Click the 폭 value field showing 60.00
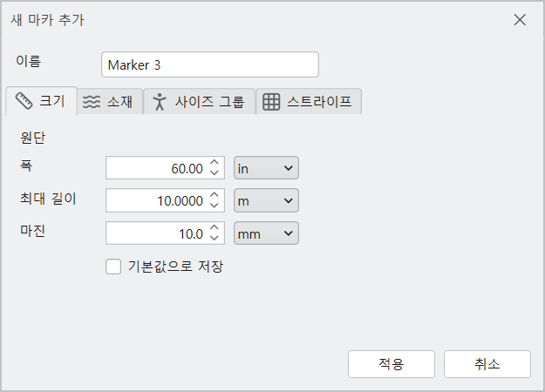 (x=165, y=168)
